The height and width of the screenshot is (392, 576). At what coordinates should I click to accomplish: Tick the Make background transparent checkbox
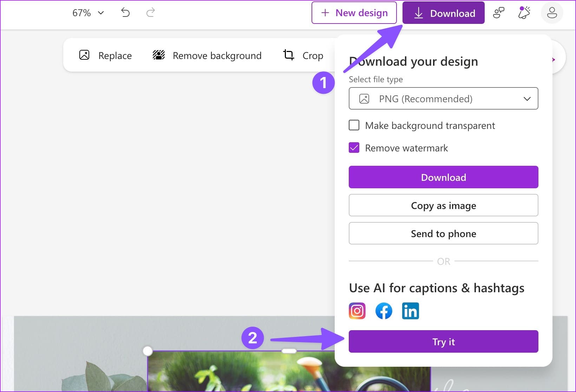[x=354, y=125]
